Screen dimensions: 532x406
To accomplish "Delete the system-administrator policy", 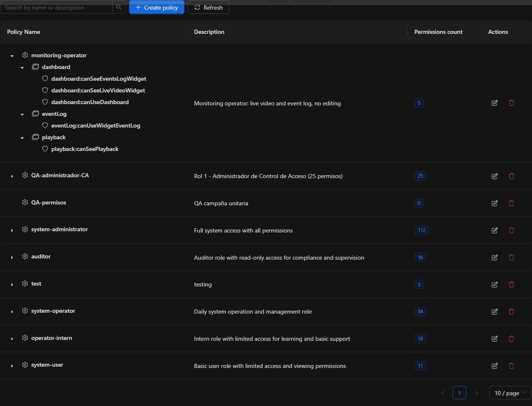I will coord(511,230).
